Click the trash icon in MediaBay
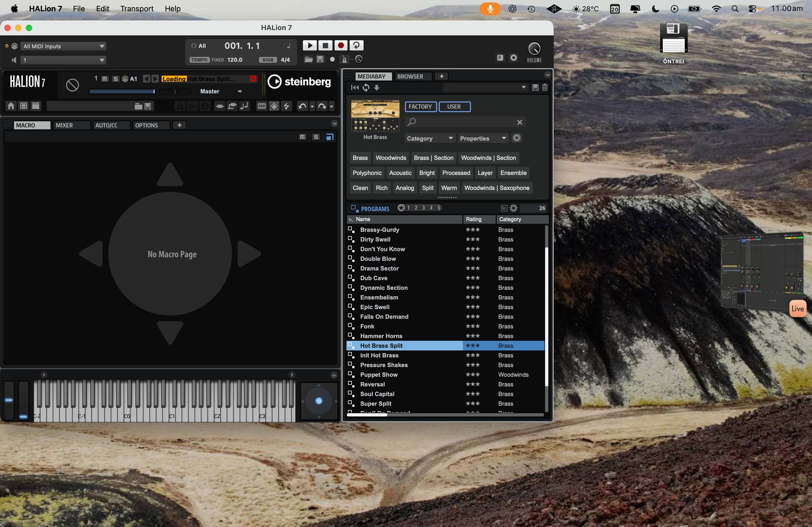 click(545, 87)
